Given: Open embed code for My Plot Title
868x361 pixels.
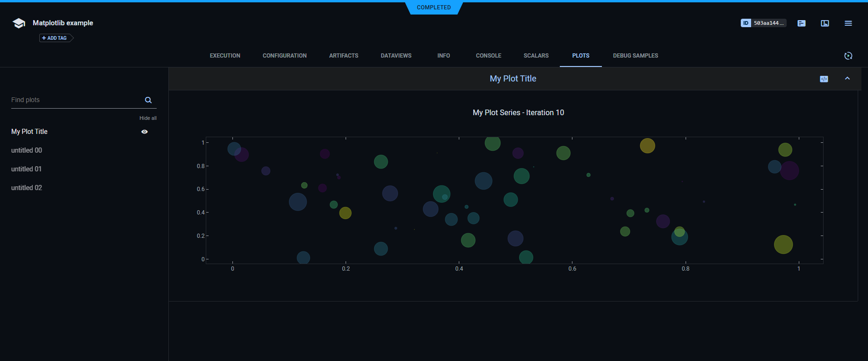Looking at the screenshot, I should [x=824, y=79].
